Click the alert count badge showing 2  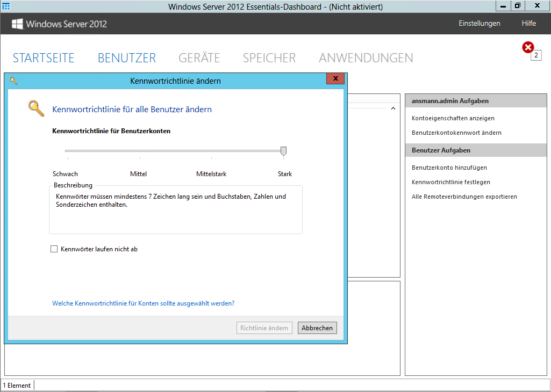[x=536, y=55]
